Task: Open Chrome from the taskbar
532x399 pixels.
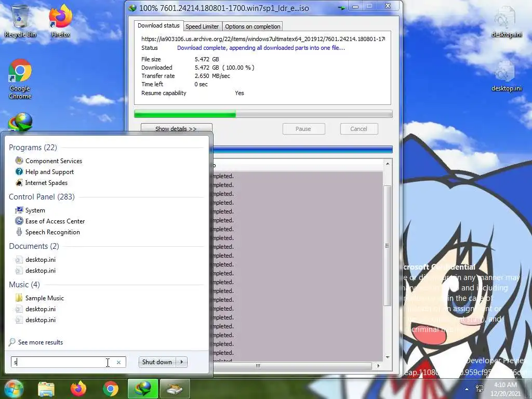Action: tap(111, 389)
